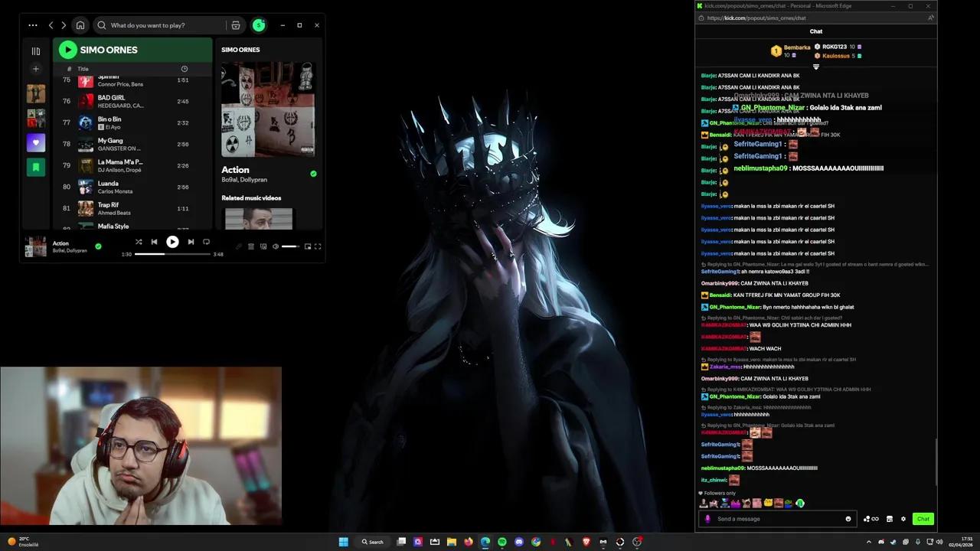This screenshot has width=980, height=551.
Task: Play the SIMO ORNES playlist
Action: tap(67, 50)
